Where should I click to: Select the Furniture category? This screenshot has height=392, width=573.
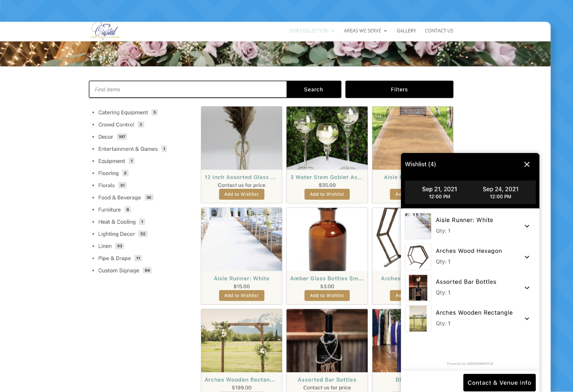(109, 210)
